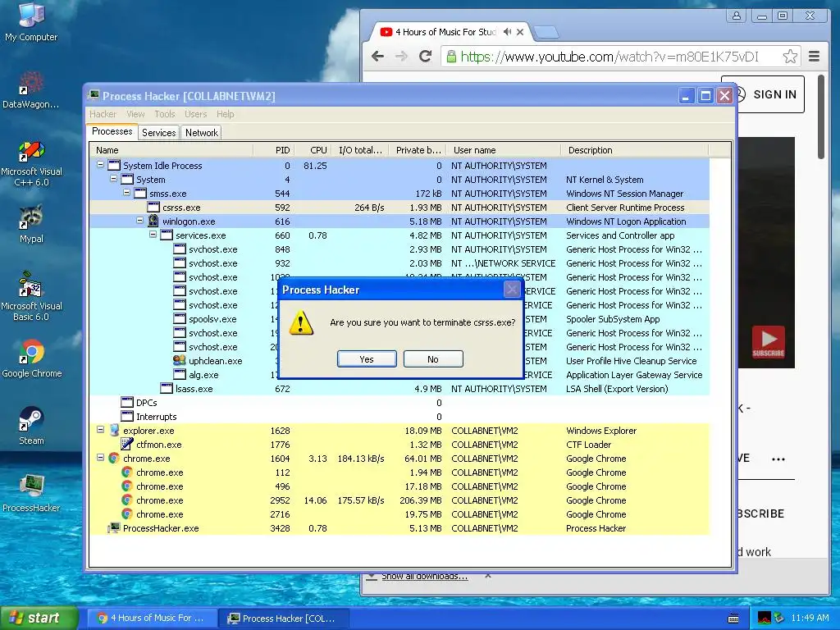
Task: Open My Computer desktop icon
Action: pos(31,21)
